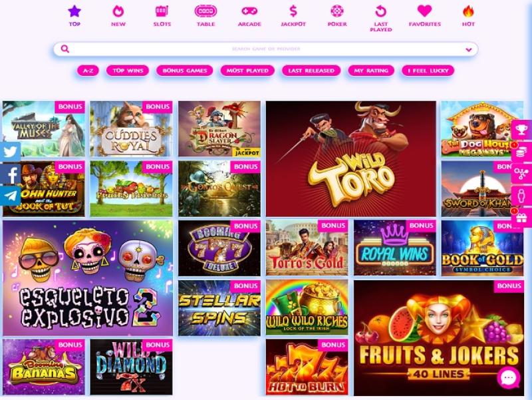Filter by Most Played
The height and width of the screenshot is (400, 532).
coord(247,71)
